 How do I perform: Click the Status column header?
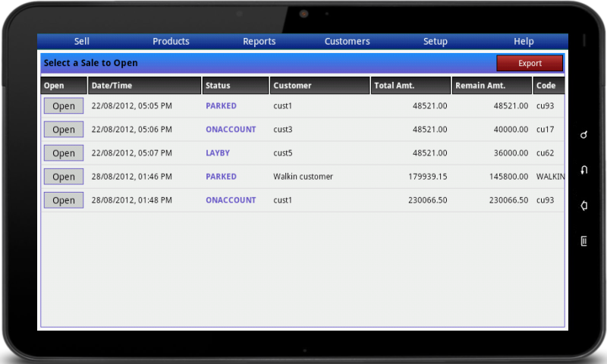[x=235, y=86]
